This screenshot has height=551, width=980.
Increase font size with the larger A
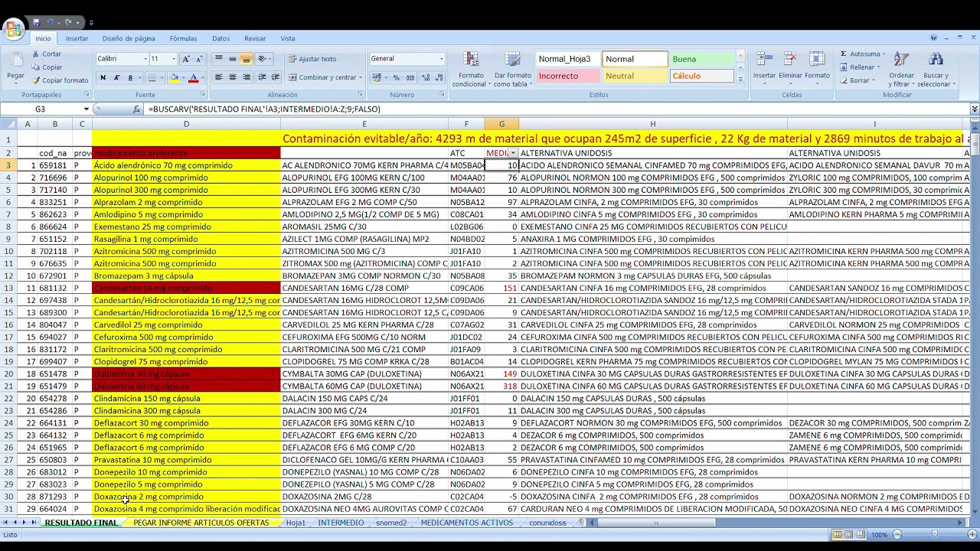tap(186, 59)
